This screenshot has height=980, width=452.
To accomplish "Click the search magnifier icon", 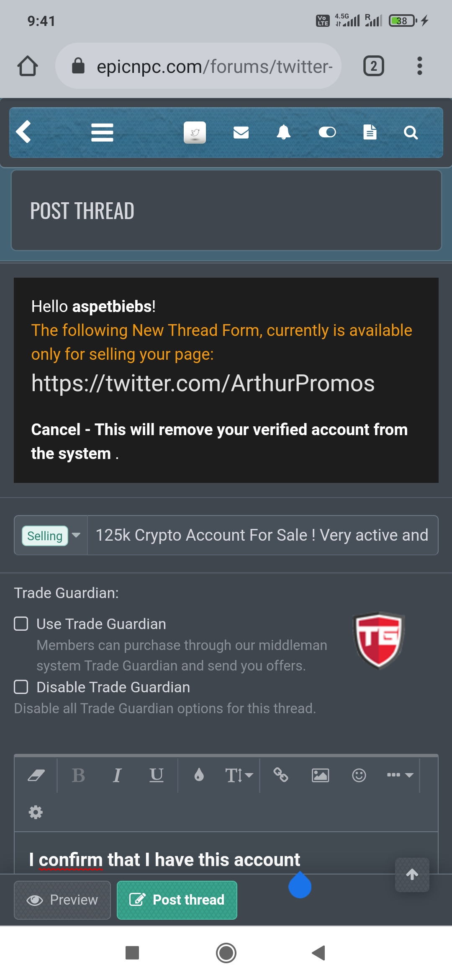I will tap(411, 132).
